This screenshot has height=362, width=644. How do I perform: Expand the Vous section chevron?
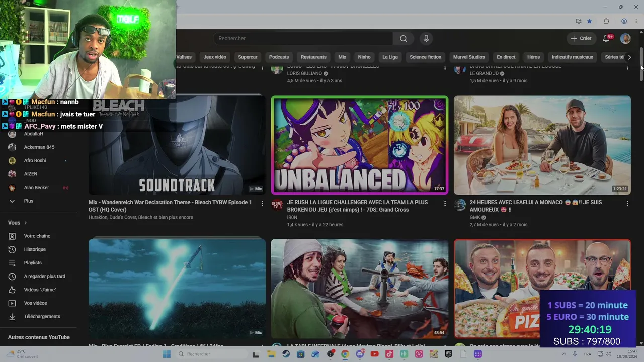click(x=25, y=223)
